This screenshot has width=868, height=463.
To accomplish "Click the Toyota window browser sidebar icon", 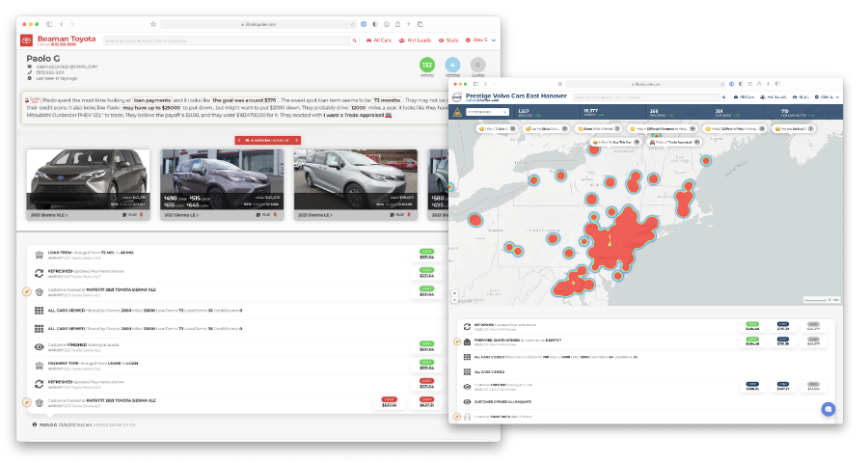I will [x=49, y=24].
